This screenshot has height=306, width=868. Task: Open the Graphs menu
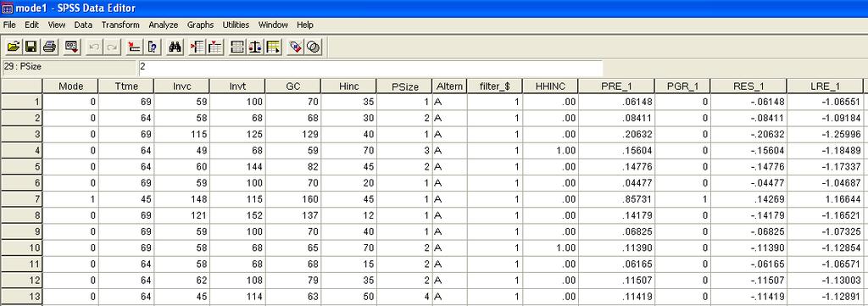[200, 25]
